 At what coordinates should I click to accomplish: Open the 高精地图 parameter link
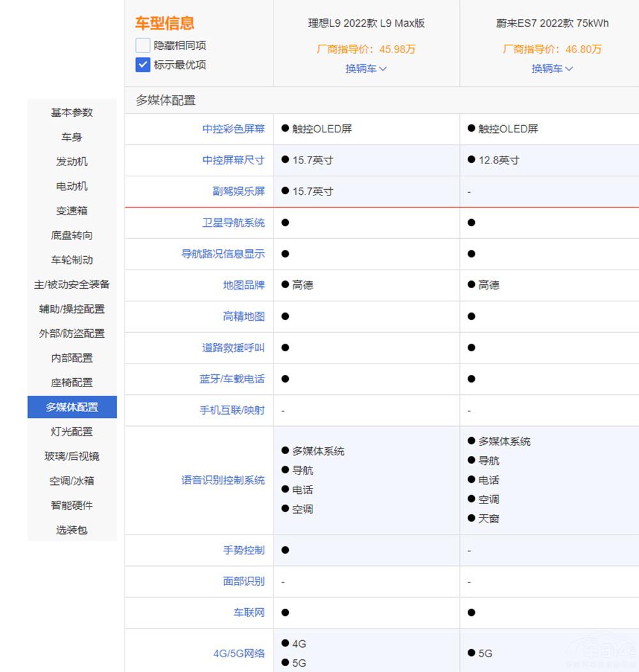(243, 316)
